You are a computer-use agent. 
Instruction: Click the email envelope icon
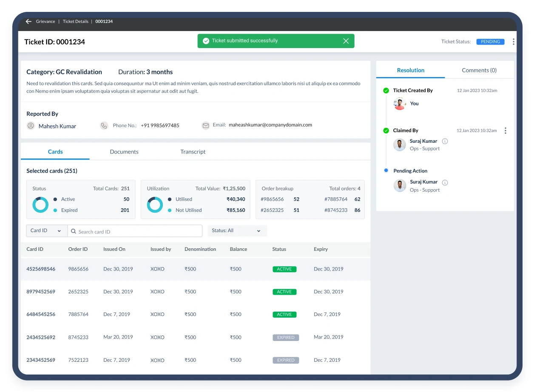206,125
